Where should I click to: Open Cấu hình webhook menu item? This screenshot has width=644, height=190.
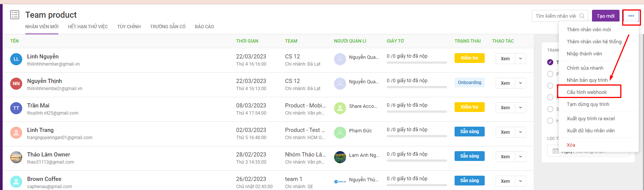(x=598, y=92)
